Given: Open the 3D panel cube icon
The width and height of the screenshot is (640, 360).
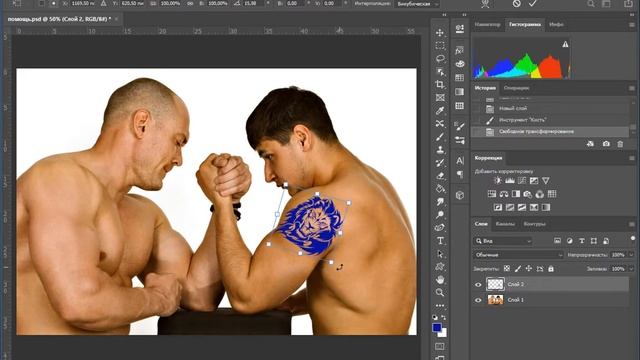Looking at the screenshot, I should pos(460,195).
